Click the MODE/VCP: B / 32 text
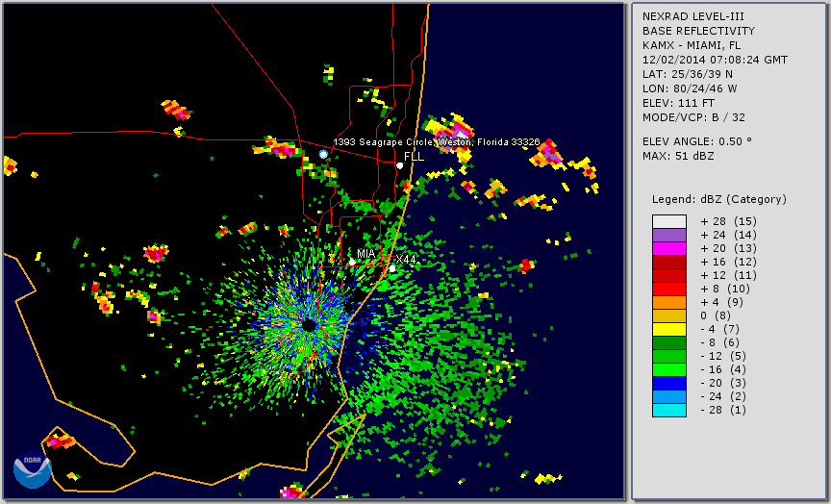This screenshot has height=504, width=831. (x=693, y=117)
